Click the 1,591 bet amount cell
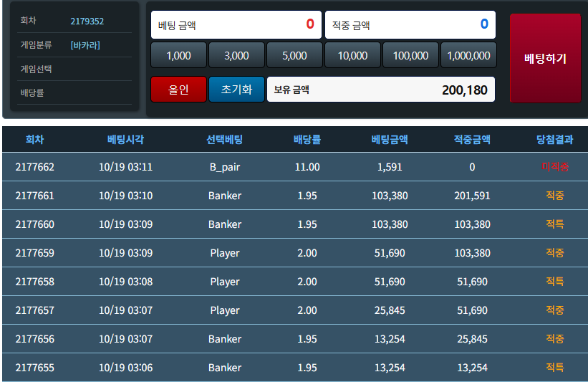Screen dimensions: 588x382 390,166
